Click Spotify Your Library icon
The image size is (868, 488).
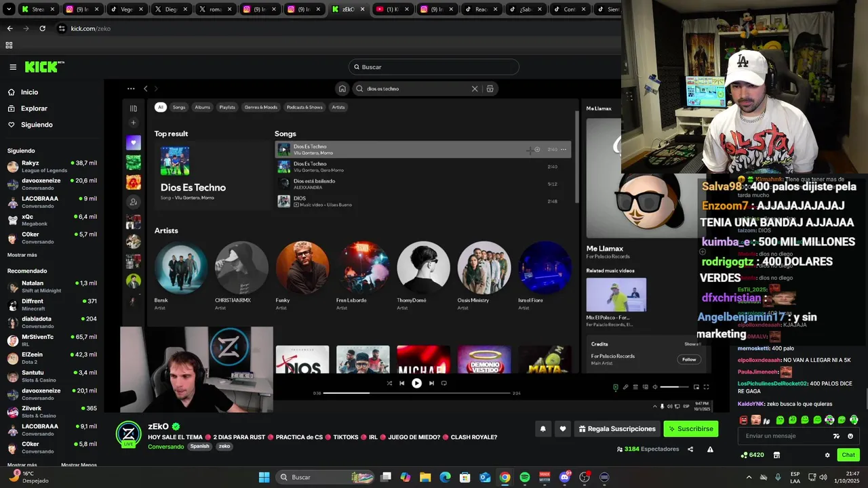tap(134, 108)
